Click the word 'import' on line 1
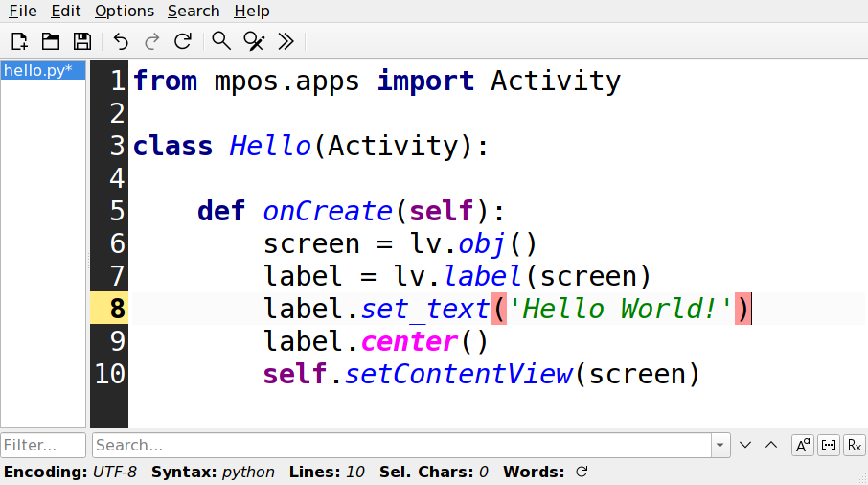This screenshot has height=485, width=868. (x=425, y=81)
